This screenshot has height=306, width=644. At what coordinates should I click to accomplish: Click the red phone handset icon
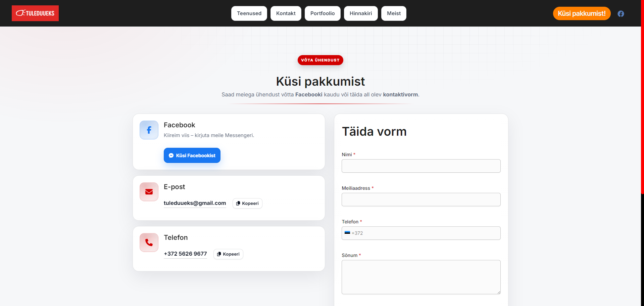pyautogui.click(x=149, y=243)
